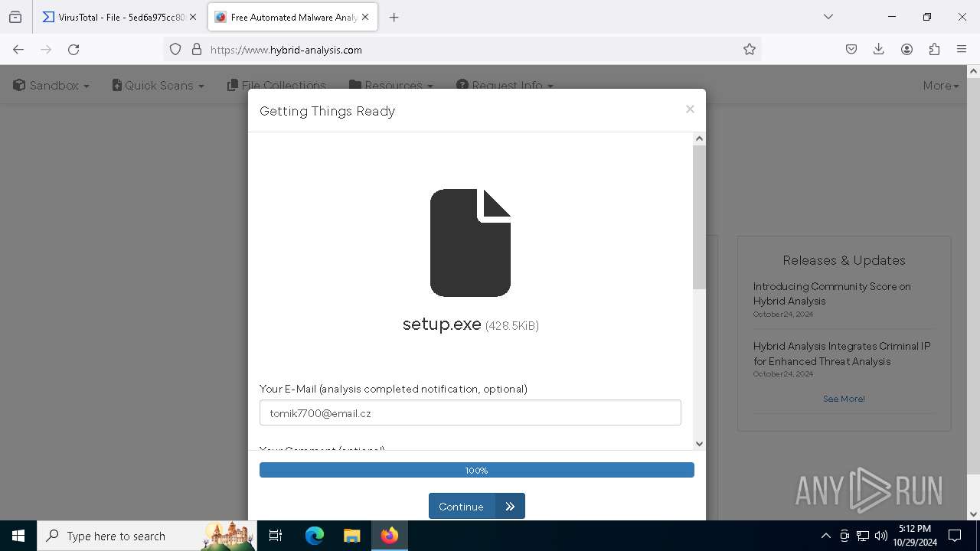This screenshot has width=980, height=551.
Task: Open network status tray icon
Action: pyautogui.click(x=863, y=536)
